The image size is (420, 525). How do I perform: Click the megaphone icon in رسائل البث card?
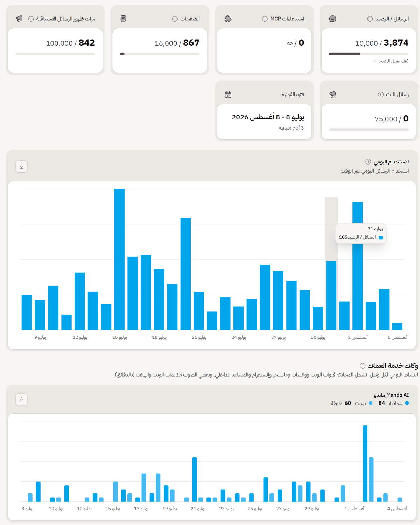coord(332,94)
